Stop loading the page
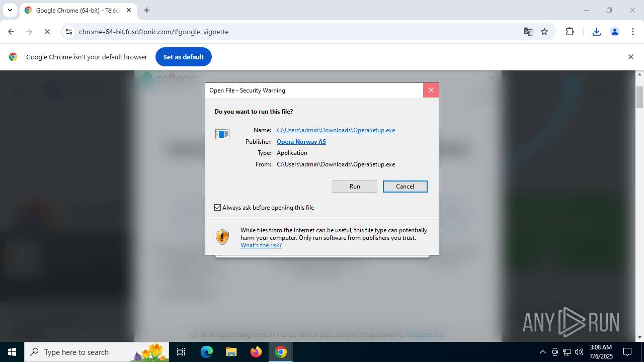The width and height of the screenshot is (644, 362). tap(47, 32)
